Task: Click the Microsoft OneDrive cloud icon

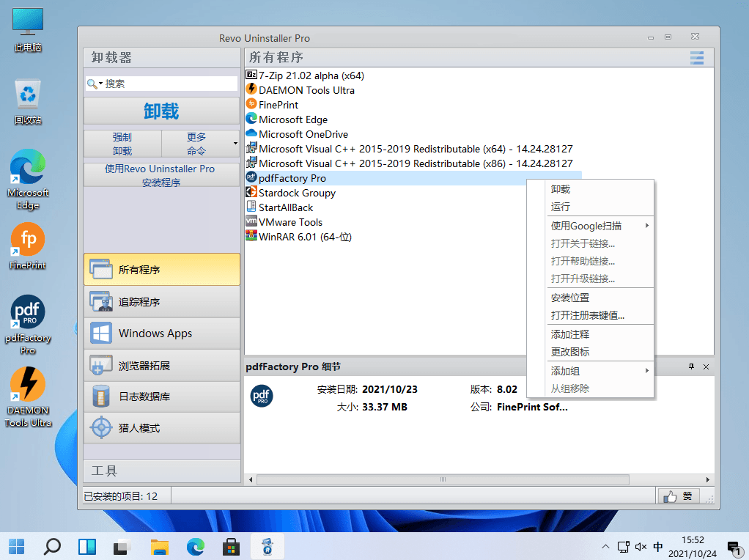Action: [x=251, y=133]
